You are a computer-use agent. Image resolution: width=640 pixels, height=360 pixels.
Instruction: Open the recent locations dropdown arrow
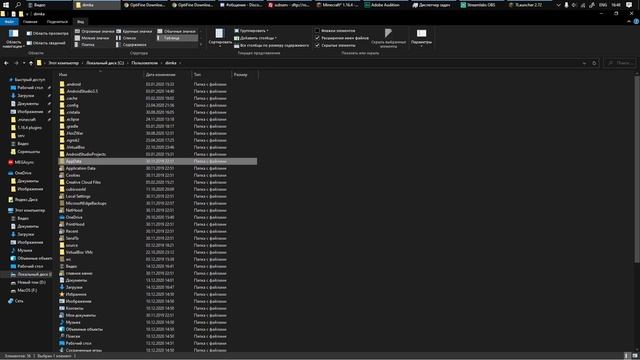24,63
